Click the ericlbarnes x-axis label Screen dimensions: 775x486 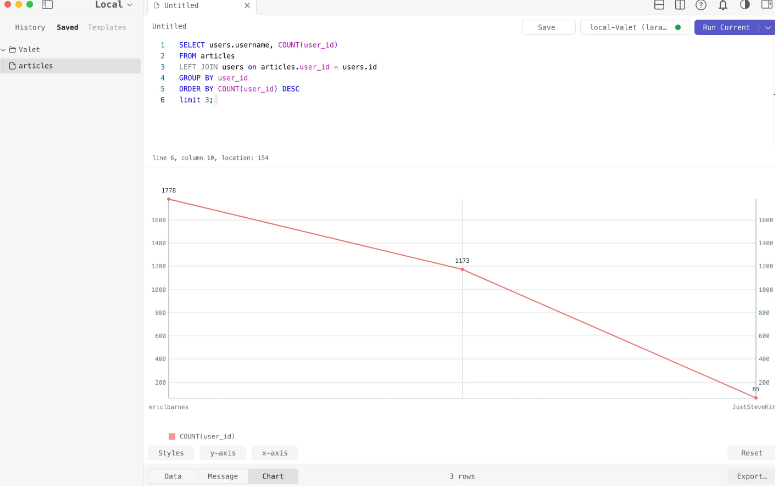pyautogui.click(x=169, y=407)
